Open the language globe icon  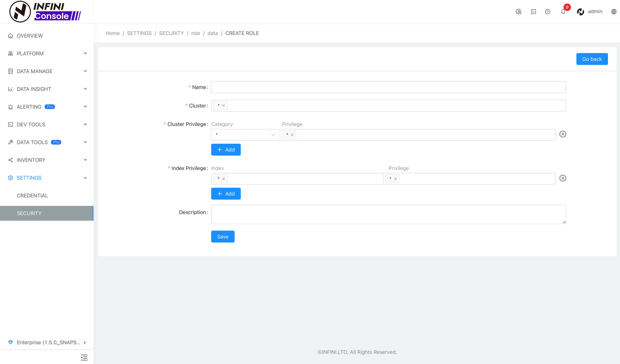point(614,11)
